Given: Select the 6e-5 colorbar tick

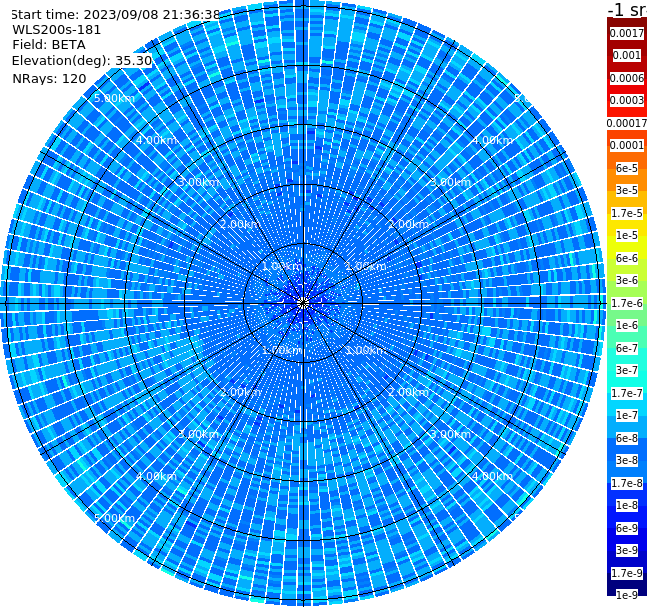Looking at the screenshot, I should click(x=627, y=168).
